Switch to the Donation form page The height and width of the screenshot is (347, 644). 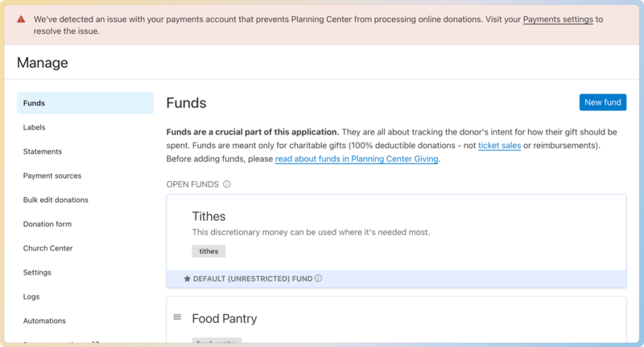point(47,224)
